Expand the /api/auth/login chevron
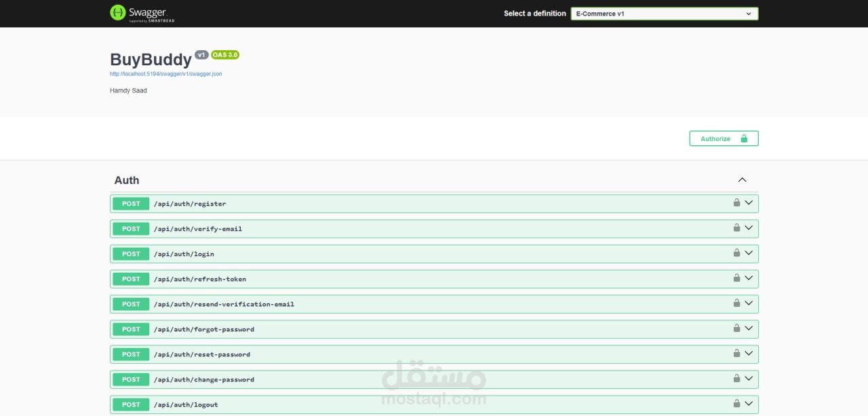The image size is (868, 416). (749, 252)
